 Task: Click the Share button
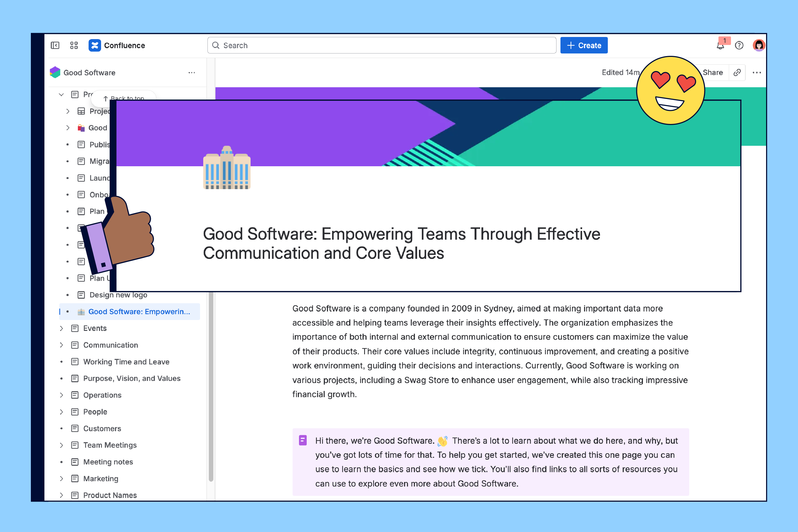click(x=713, y=73)
